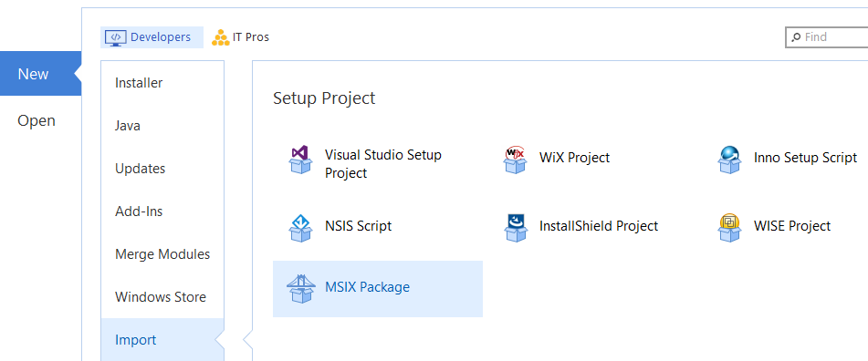Focus the Find search field

(x=827, y=37)
